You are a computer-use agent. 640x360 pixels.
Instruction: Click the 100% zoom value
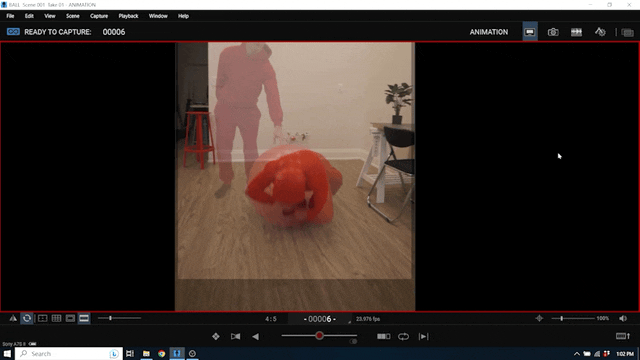click(x=603, y=318)
